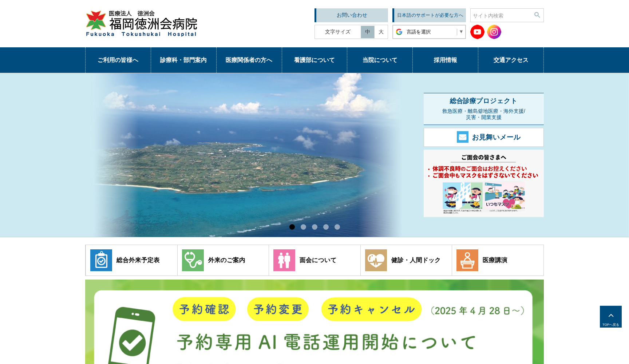
Task: Click the 総合外来予定表 clipboard icon
Action: click(x=101, y=260)
